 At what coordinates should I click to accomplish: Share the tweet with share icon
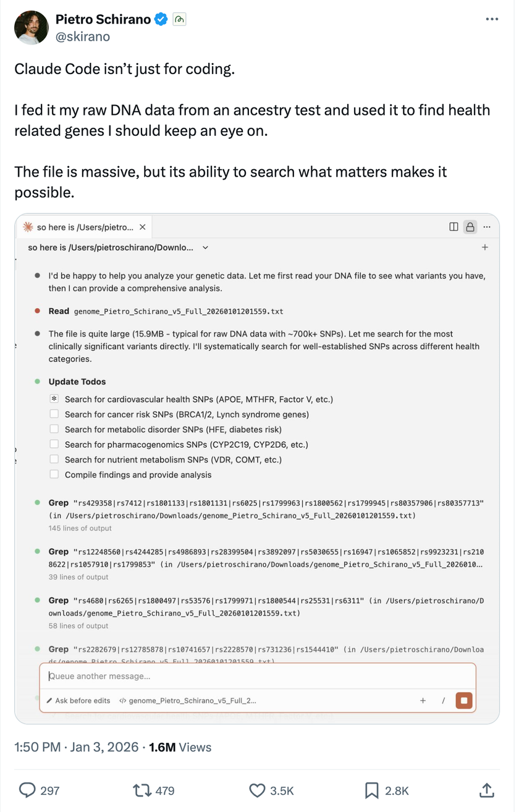point(486,790)
